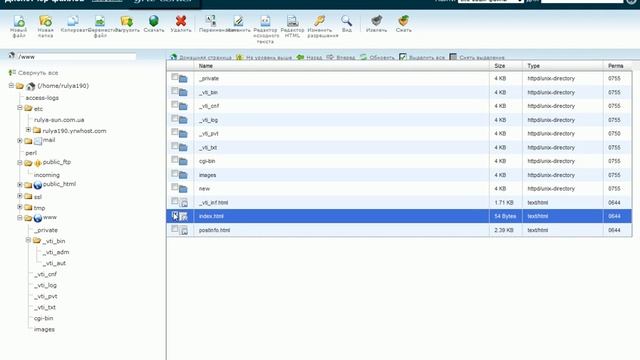Screen dimensions: 640x360
Task: Expand the ssl folder node
Action: click(x=20, y=196)
